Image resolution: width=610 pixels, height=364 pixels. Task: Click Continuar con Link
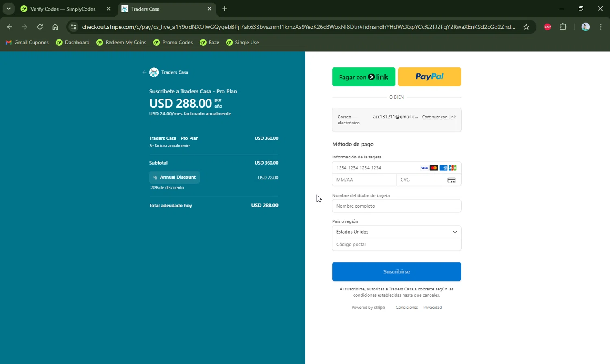(439, 117)
